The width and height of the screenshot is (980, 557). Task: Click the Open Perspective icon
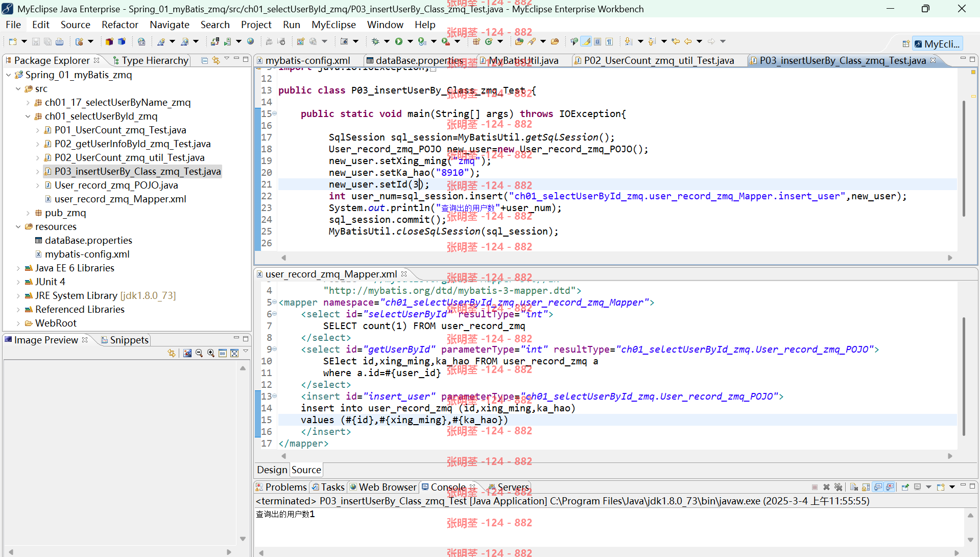[906, 44]
